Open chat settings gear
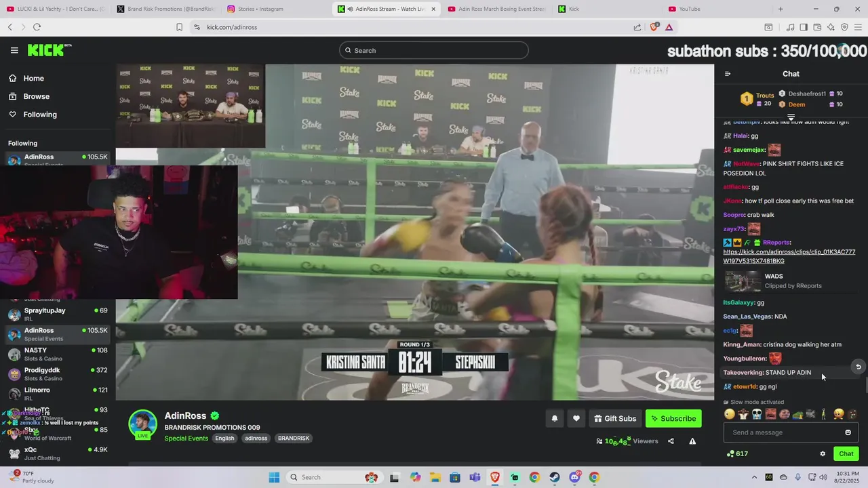The width and height of the screenshot is (868, 488). point(823,454)
